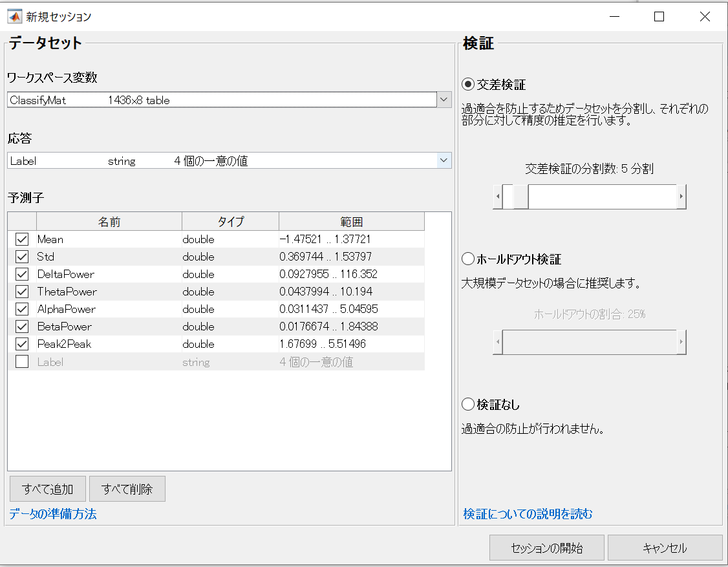Toggle the Peak2Peak predictor checkbox

coord(22,344)
